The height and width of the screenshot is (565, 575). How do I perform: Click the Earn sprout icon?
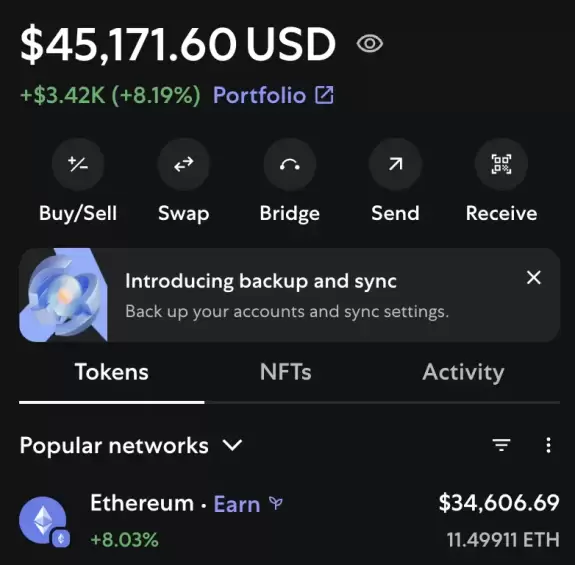pyautogui.click(x=276, y=503)
